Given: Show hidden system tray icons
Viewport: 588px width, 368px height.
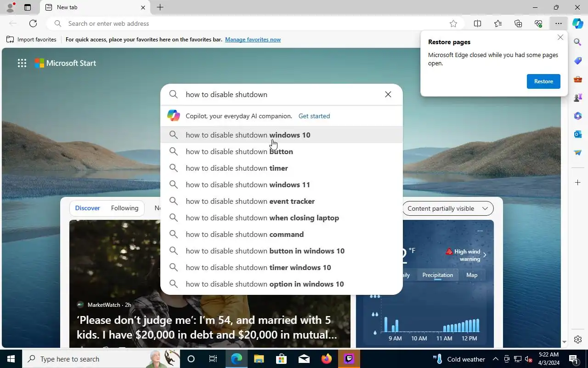Looking at the screenshot, I should click(495, 359).
